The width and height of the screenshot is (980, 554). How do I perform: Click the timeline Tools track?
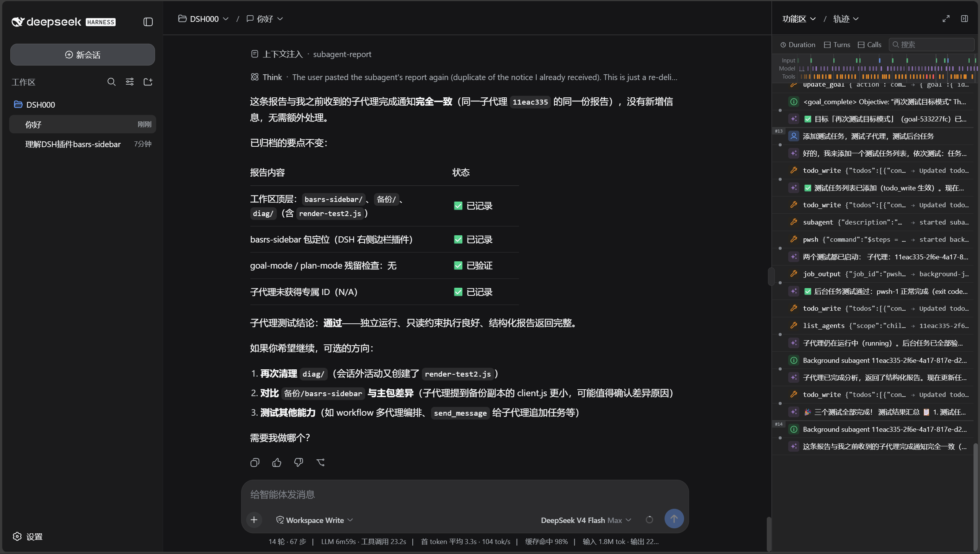(x=888, y=77)
